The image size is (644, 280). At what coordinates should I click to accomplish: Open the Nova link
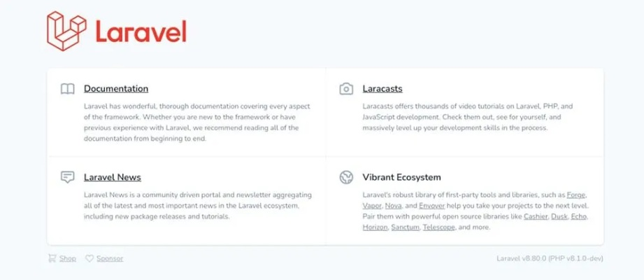(393, 206)
